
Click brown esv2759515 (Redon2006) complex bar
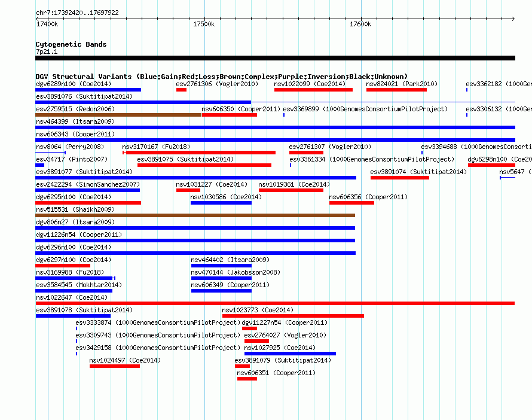(118, 115)
